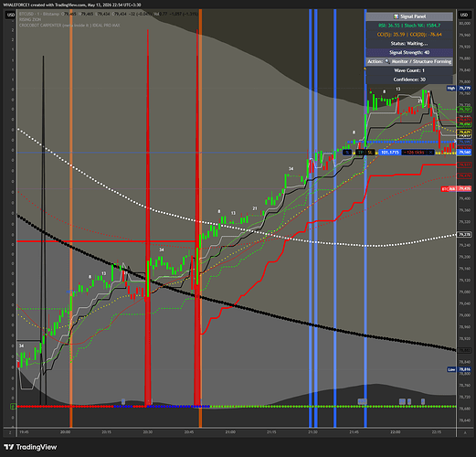Viewport: 476px width, 457px height.
Task: Click the event flag marker near 20:20
Action: [x=123, y=401]
